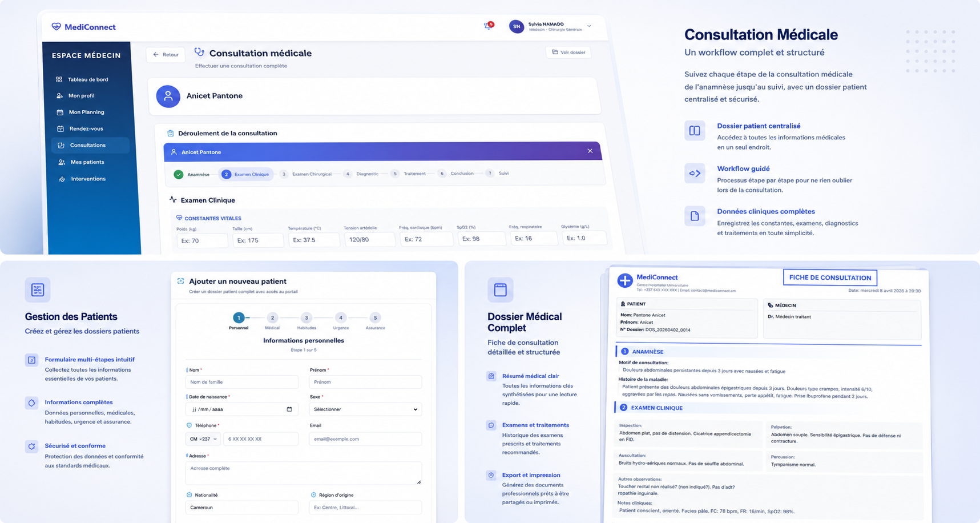980x523 pixels.
Task: Select the Examen Clinique step
Action: pyautogui.click(x=245, y=174)
